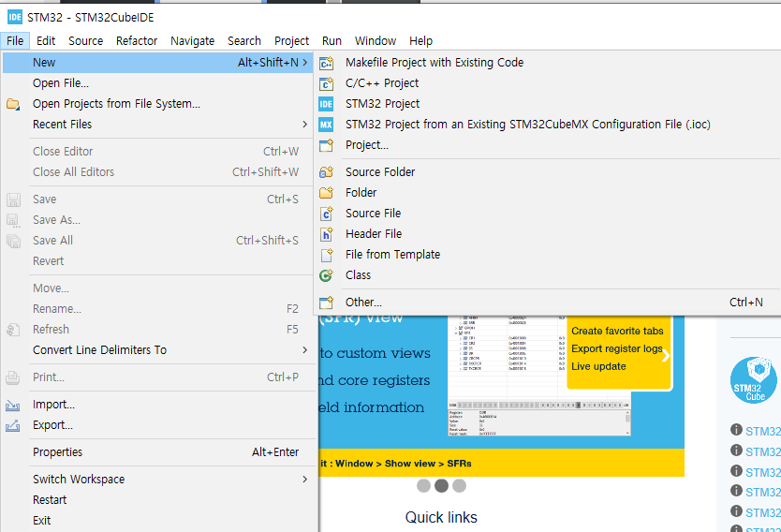781x532 pixels.
Task: Select Header File entry
Action: [x=548, y=233]
